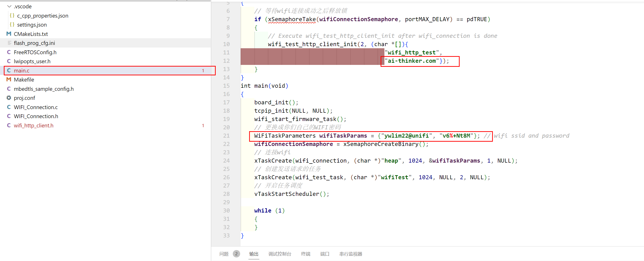Click the ini file icon beside flash_prog_cfg.ini
The height and width of the screenshot is (261, 644).
[9, 43]
